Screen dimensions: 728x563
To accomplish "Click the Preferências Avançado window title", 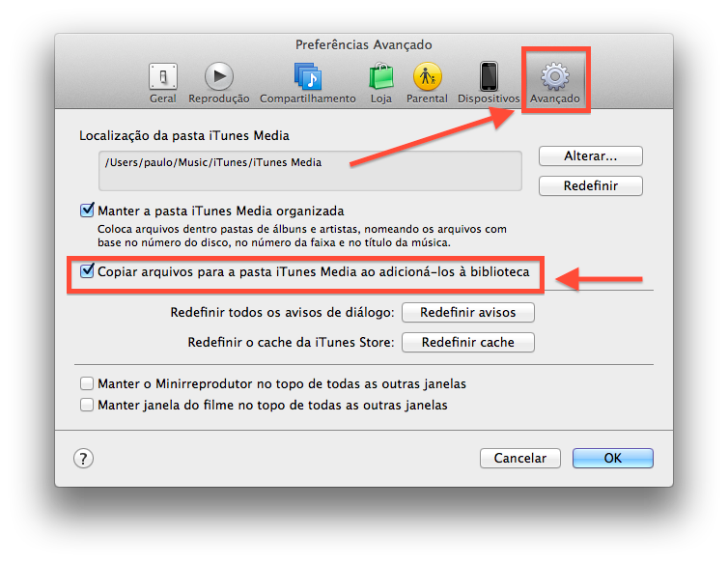I will point(363,45).
